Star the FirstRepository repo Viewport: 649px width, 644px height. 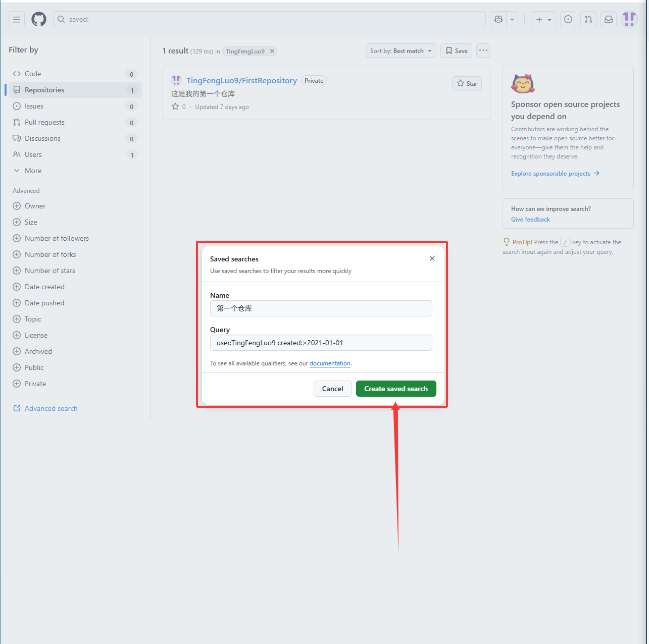(467, 84)
